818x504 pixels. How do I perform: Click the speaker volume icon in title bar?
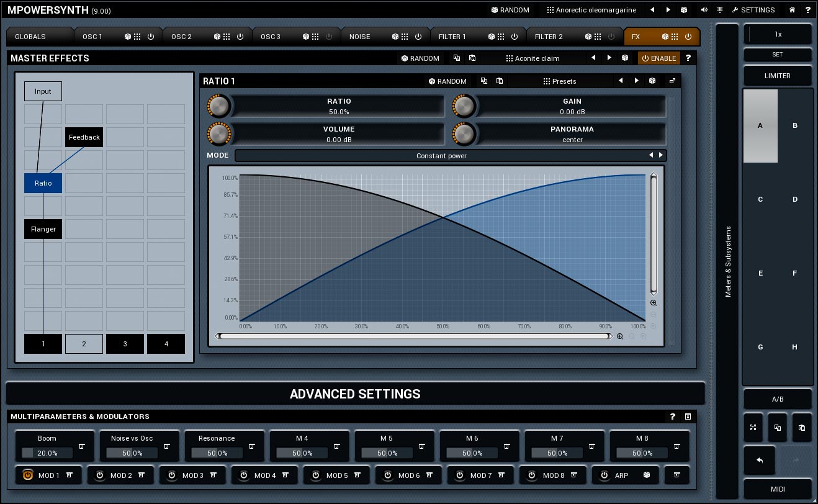704,10
